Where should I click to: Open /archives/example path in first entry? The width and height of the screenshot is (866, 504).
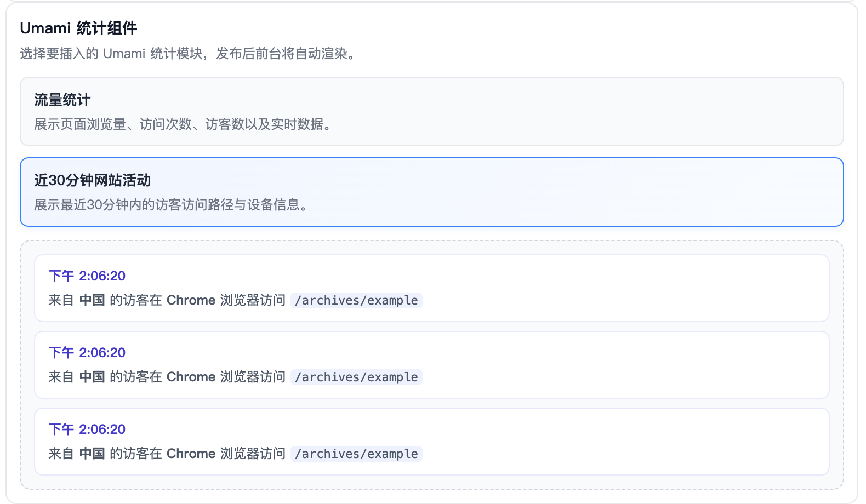tap(356, 300)
